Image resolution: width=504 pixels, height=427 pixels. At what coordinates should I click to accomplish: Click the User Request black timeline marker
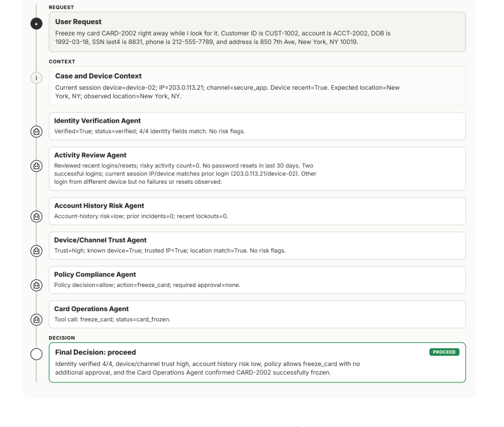(36, 24)
